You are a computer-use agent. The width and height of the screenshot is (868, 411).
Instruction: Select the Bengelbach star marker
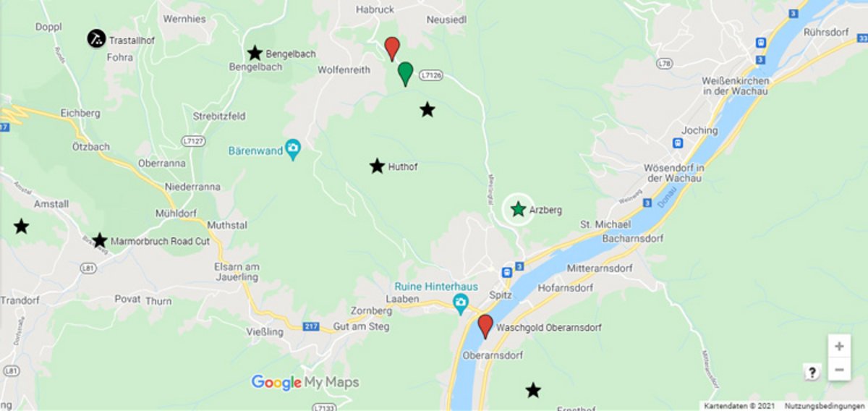tap(255, 53)
